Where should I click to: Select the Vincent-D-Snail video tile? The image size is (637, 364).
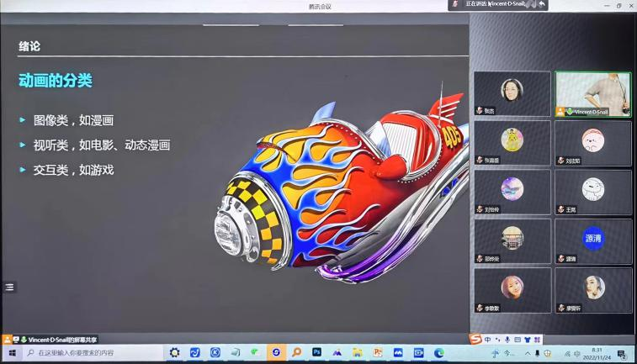point(593,93)
